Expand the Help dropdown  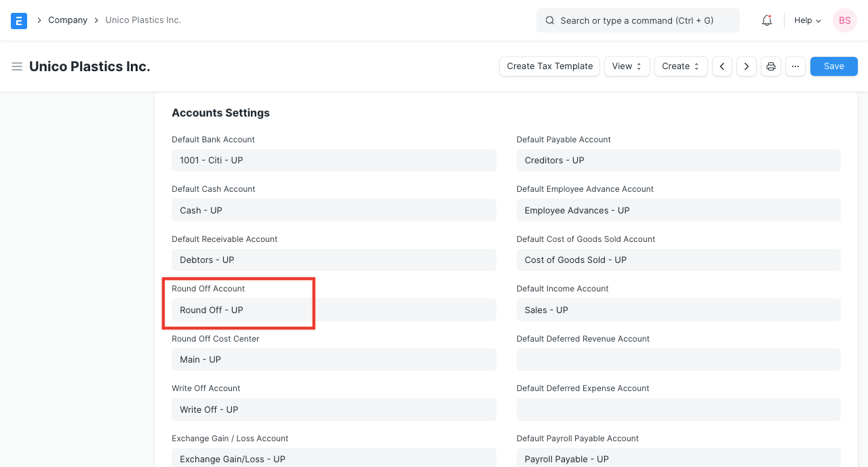click(x=808, y=20)
